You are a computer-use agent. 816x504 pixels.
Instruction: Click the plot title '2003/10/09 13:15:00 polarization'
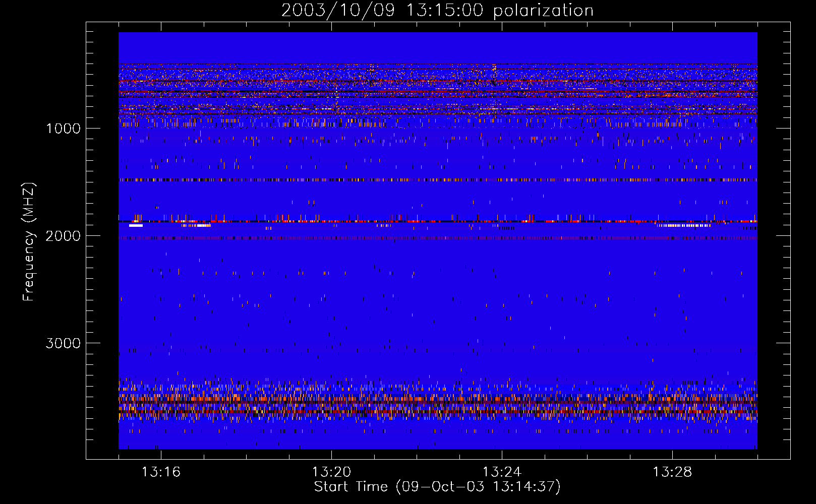coord(437,10)
